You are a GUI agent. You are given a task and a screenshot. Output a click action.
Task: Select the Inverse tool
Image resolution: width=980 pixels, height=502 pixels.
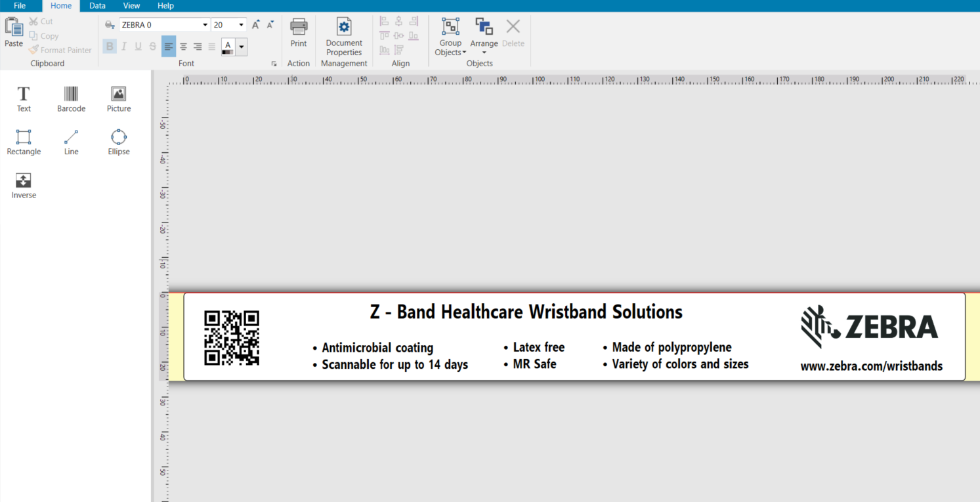coord(23,186)
